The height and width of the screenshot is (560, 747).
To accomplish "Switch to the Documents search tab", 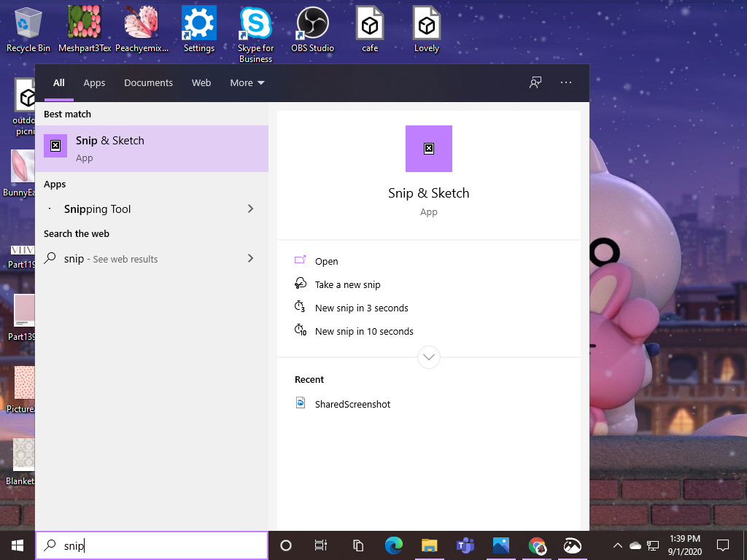I will pos(148,83).
